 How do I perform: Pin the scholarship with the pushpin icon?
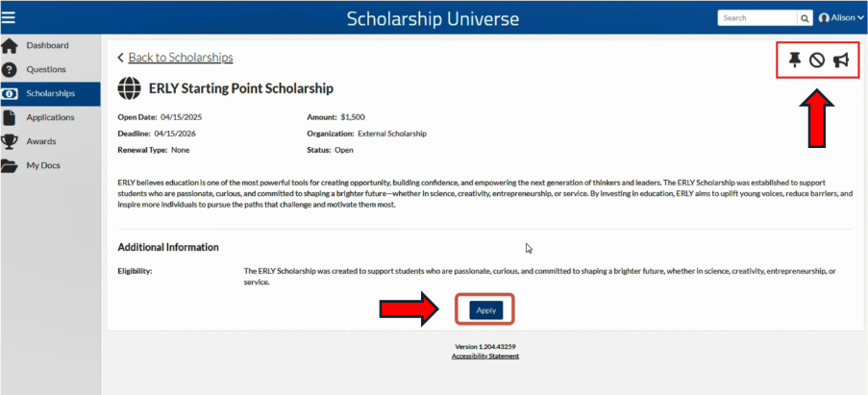(x=795, y=60)
